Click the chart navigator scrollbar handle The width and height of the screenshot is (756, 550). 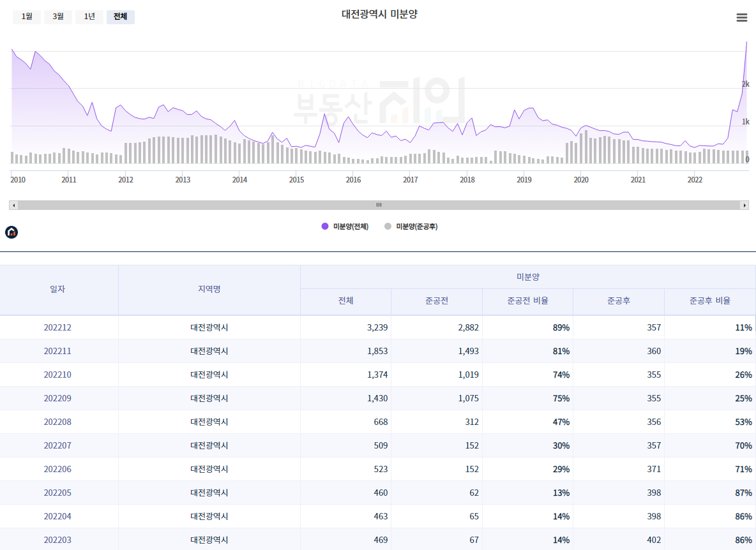pyautogui.click(x=379, y=205)
